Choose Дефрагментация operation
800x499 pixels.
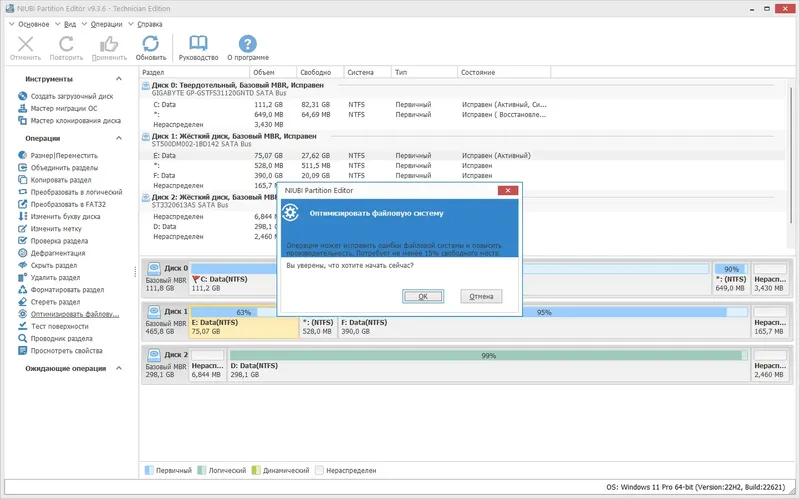(52, 253)
